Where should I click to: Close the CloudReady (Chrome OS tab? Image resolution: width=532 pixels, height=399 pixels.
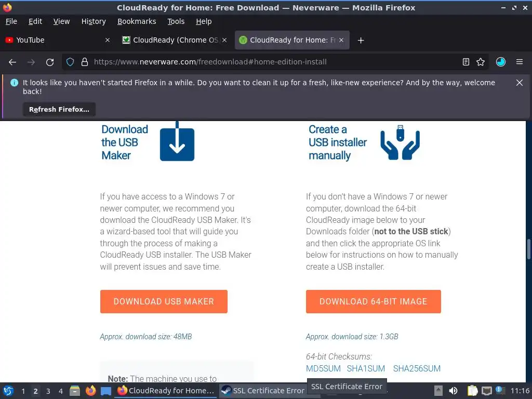224,40
